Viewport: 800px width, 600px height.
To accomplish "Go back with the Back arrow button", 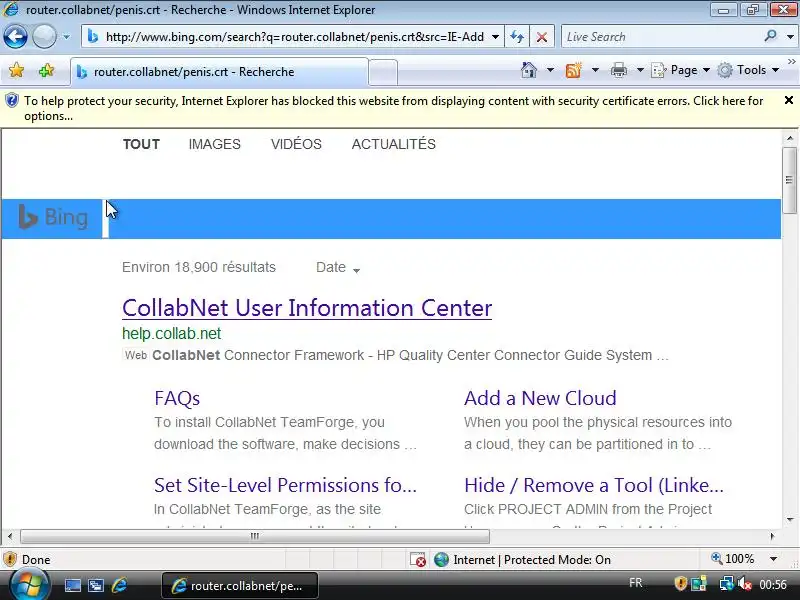I will click(x=15, y=37).
